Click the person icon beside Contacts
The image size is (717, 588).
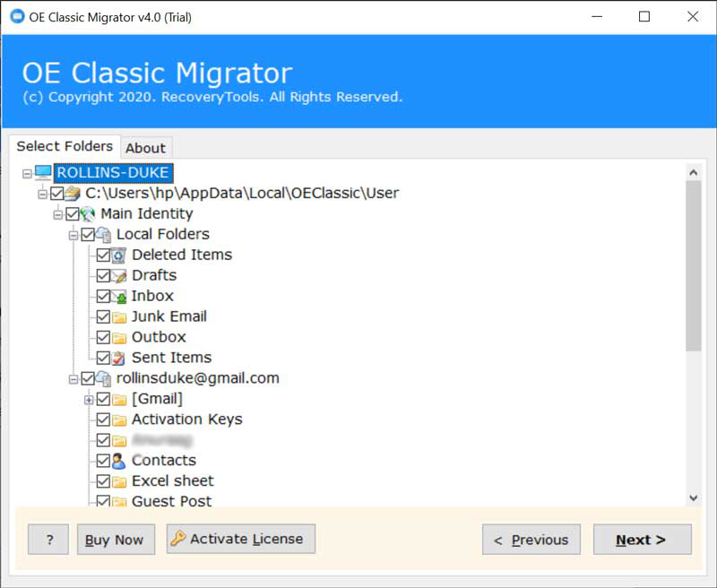118,461
